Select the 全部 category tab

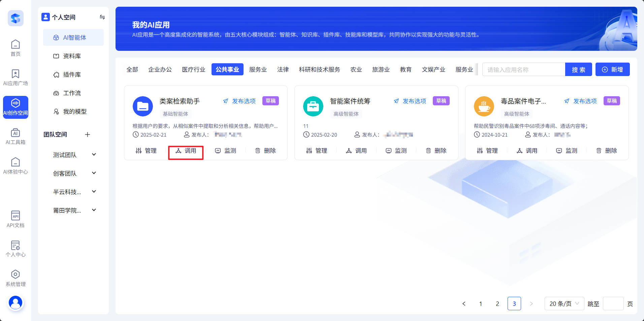click(x=132, y=69)
